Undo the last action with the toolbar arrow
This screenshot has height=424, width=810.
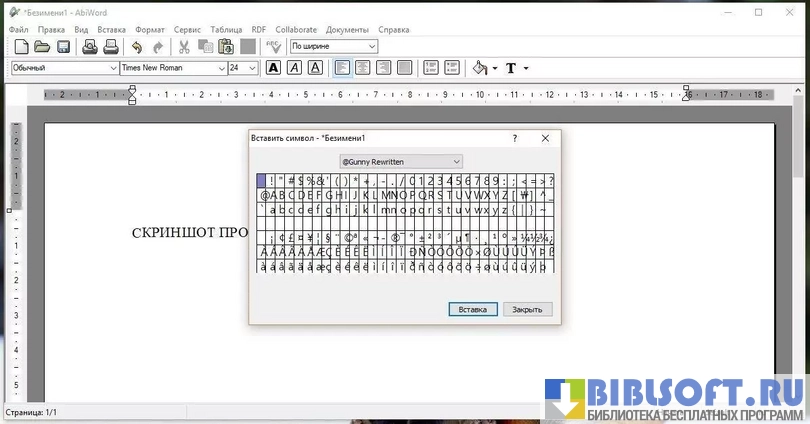(137, 47)
